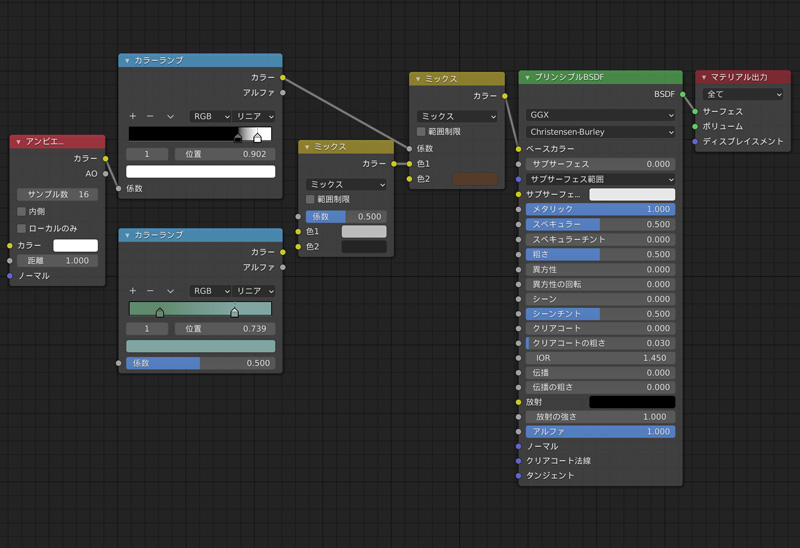The height and width of the screenshot is (548, 800).
Task: Click the green BSDF output socket on プリンシプルBSDF
Action: (x=683, y=94)
